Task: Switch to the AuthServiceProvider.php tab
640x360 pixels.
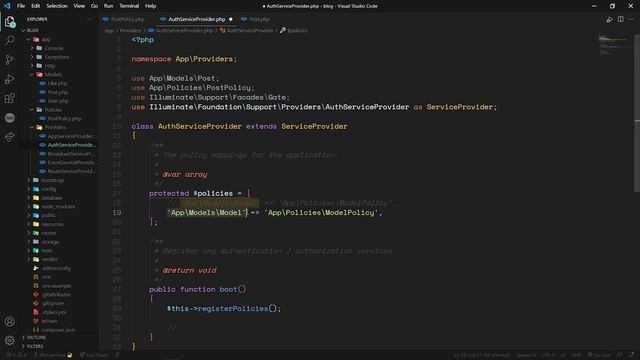Action: [196, 19]
